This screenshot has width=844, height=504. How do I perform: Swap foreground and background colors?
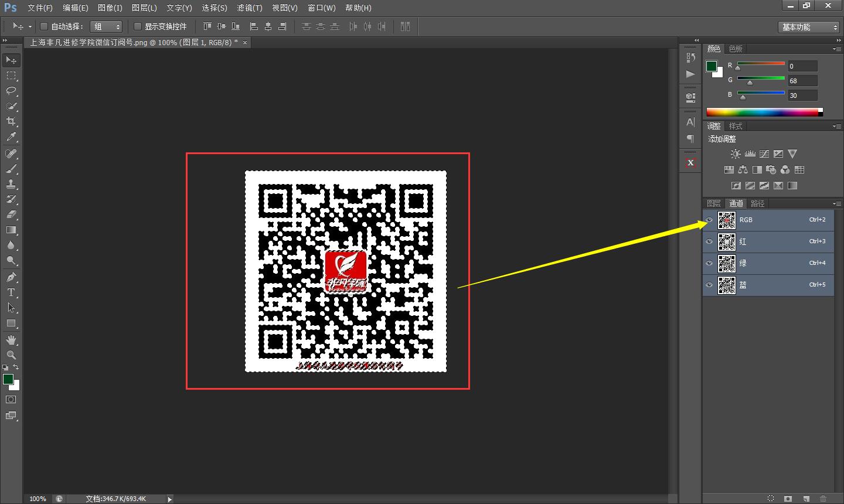16,367
